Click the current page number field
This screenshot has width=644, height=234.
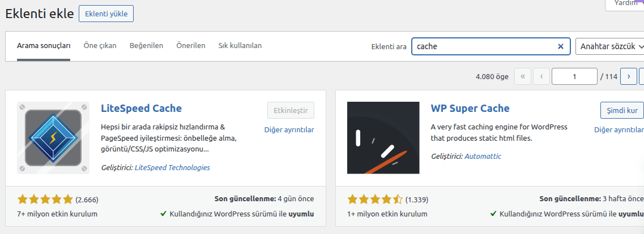coord(574,76)
